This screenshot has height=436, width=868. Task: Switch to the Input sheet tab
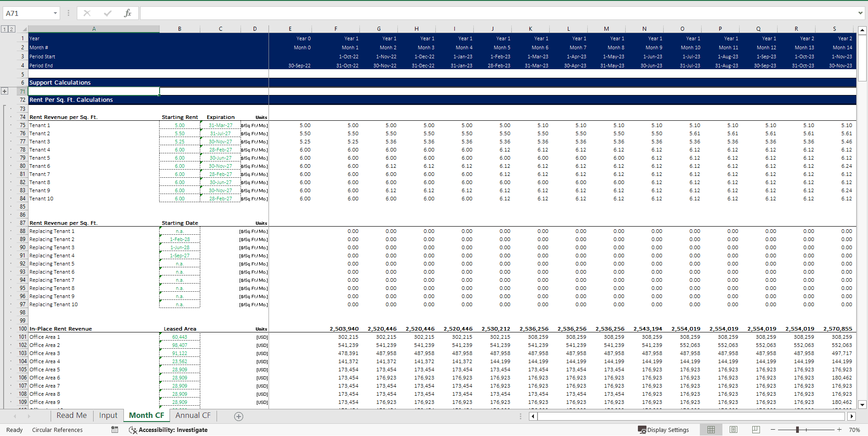[x=108, y=415]
